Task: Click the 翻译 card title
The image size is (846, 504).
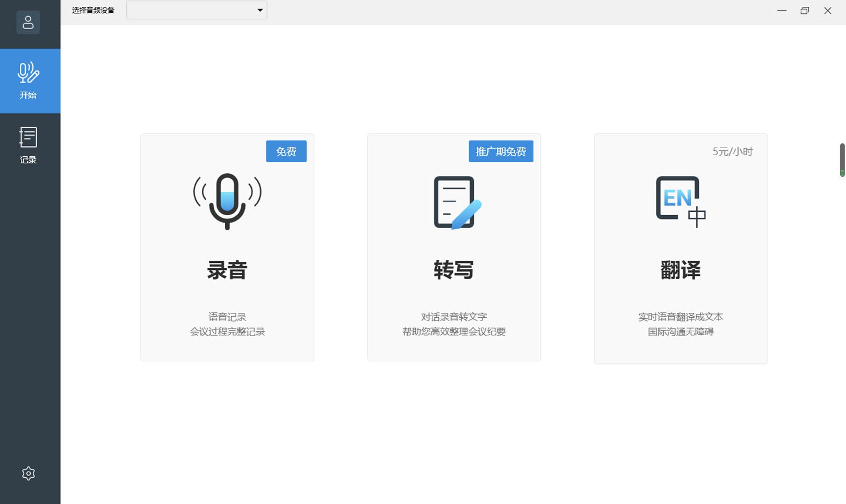Action: 681,270
